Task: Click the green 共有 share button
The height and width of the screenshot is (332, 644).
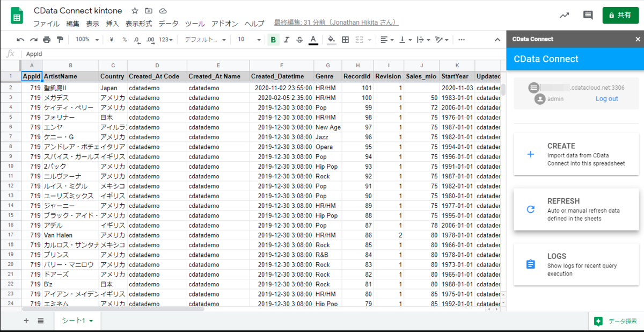Action: [620, 16]
